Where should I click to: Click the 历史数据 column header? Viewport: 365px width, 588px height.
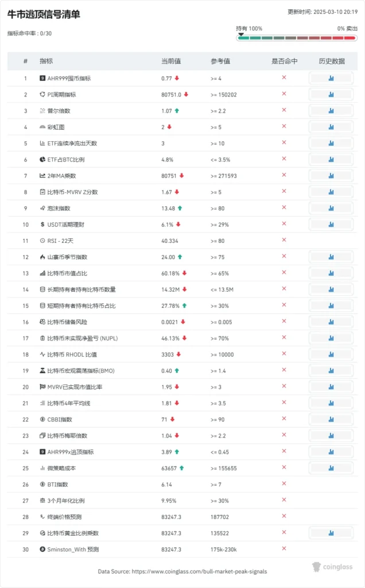(332, 61)
